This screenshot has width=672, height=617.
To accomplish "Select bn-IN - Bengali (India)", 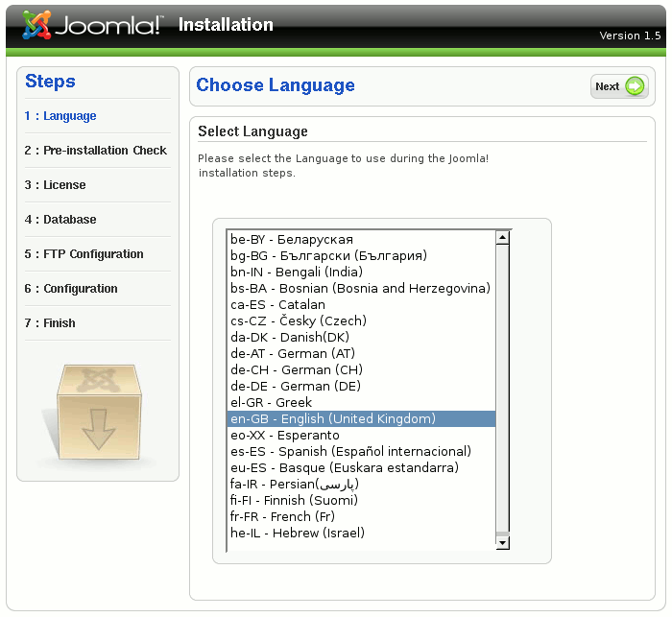I will (361, 272).
